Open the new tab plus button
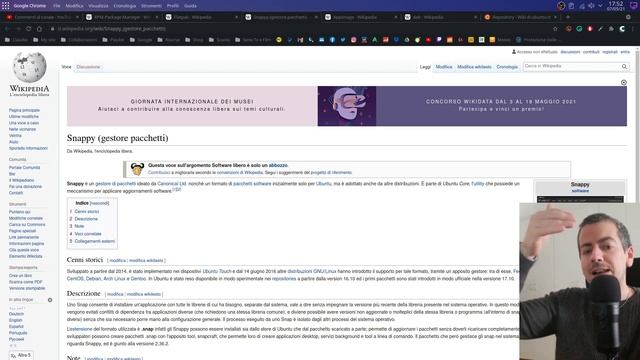 pos(568,17)
